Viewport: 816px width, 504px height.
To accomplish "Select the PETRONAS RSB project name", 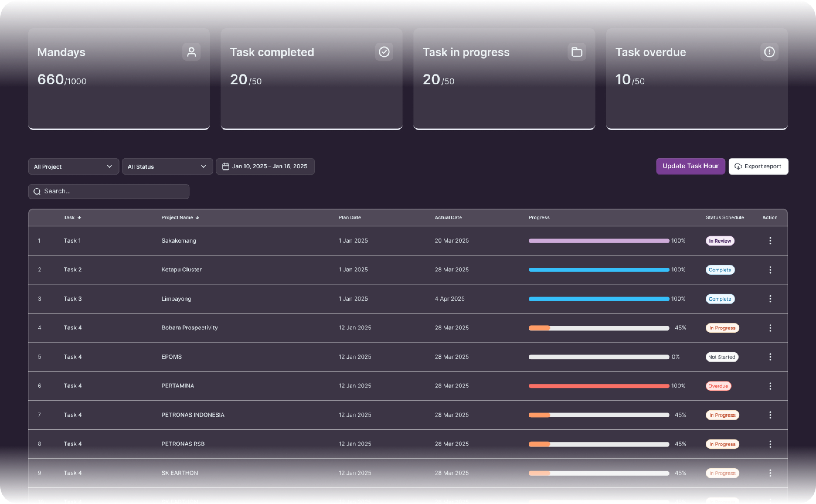I will 183,444.
